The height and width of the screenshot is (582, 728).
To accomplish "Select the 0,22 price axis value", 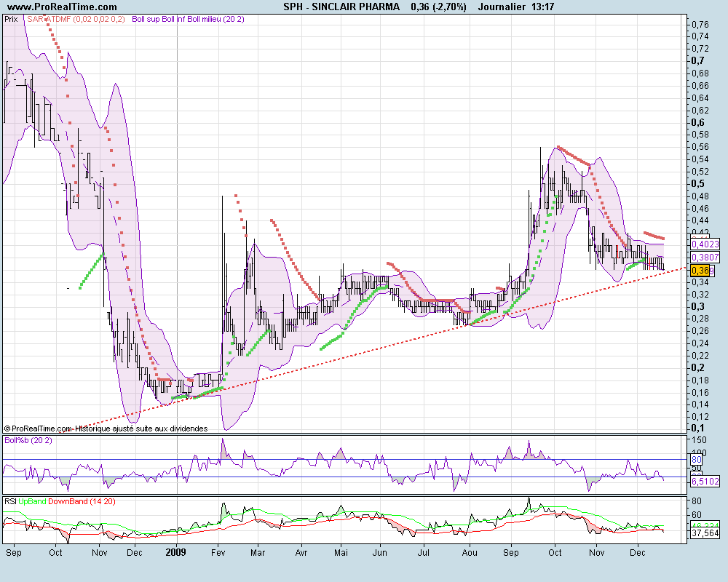I will [x=700, y=356].
